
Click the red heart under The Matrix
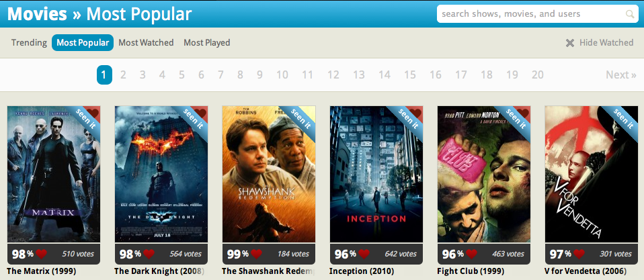click(42, 254)
